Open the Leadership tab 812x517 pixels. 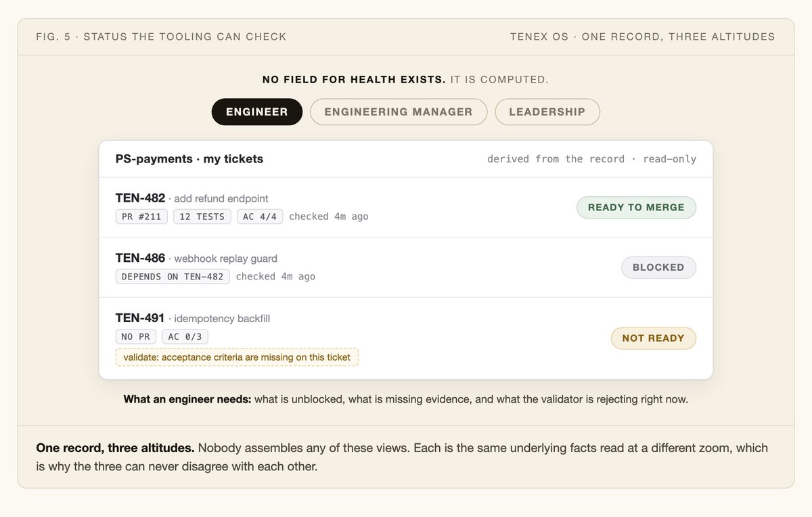pyautogui.click(x=547, y=112)
